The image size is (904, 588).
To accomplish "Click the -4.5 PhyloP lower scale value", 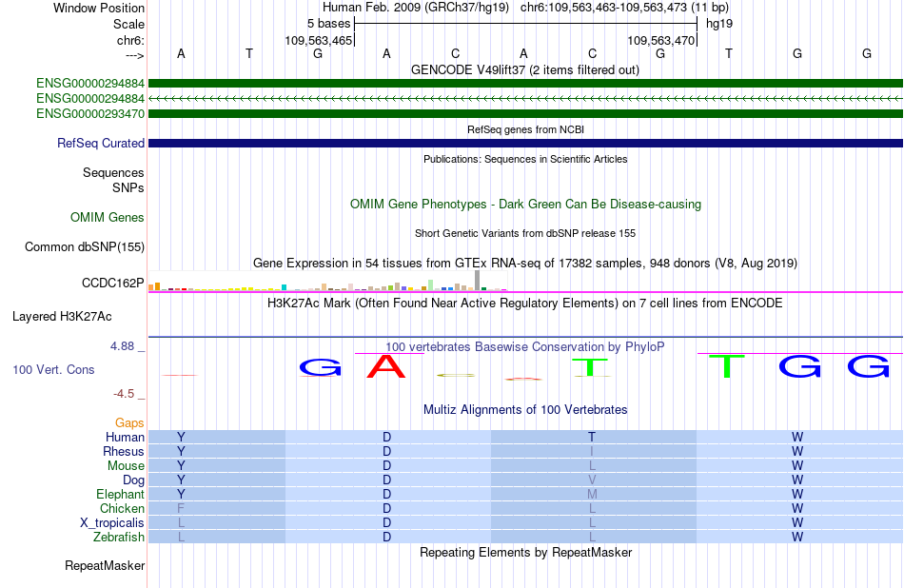I will [x=124, y=394].
